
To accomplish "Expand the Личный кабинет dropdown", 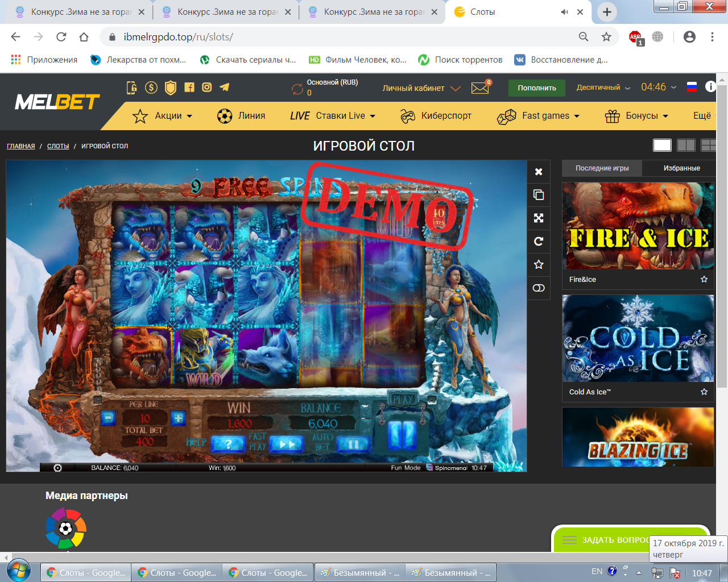I will coord(421,88).
